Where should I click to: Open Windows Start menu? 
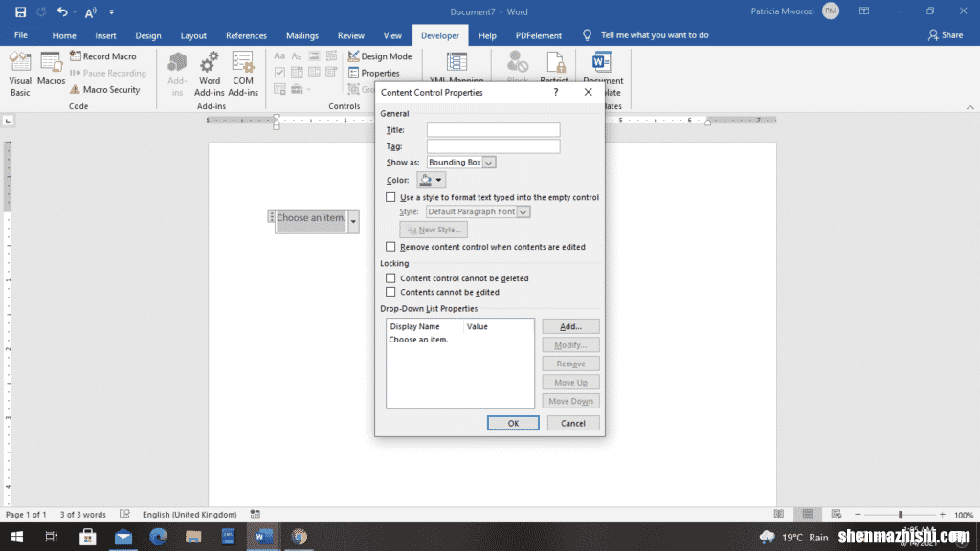click(x=17, y=537)
